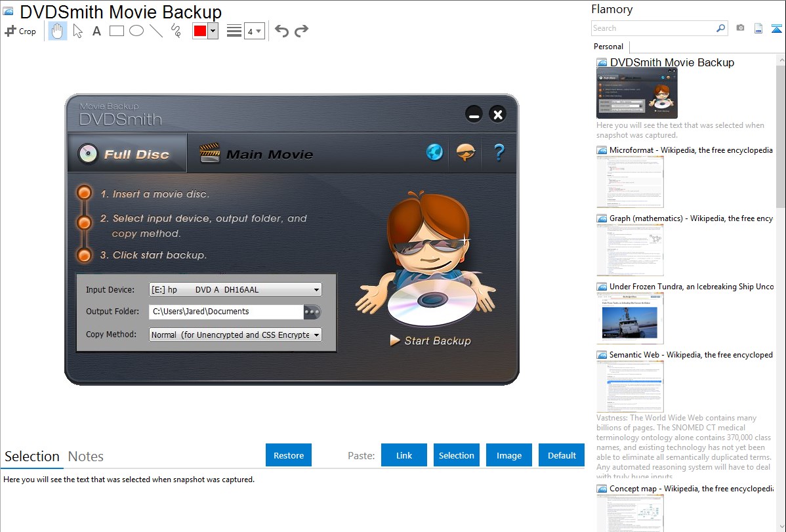Click the snapshot icon beside Graph (mathematics)
786x532 pixels.
pos(602,218)
